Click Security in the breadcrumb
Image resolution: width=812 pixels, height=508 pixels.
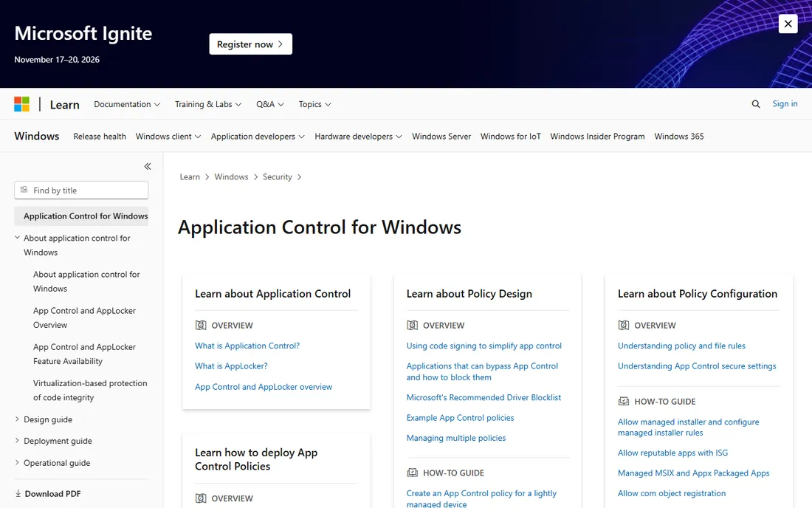[x=277, y=176]
